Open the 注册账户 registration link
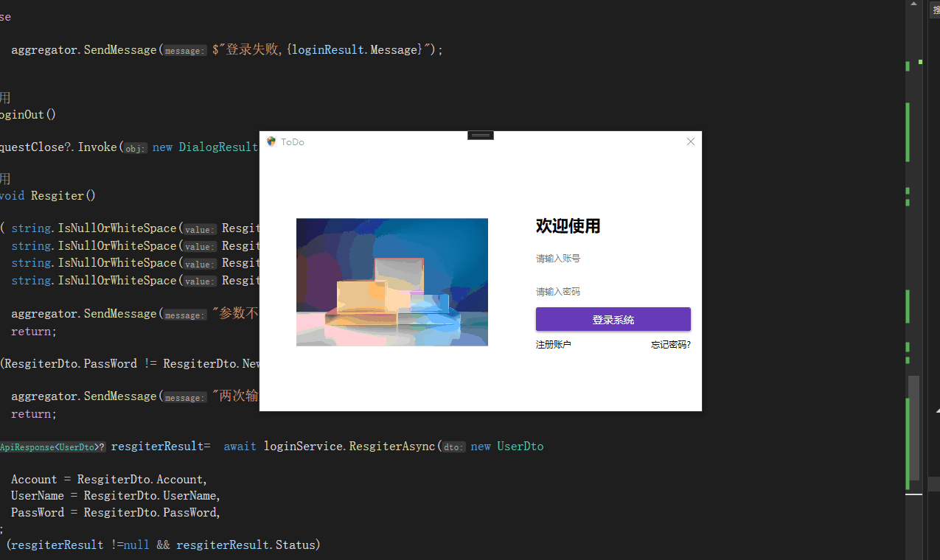 [x=554, y=344]
